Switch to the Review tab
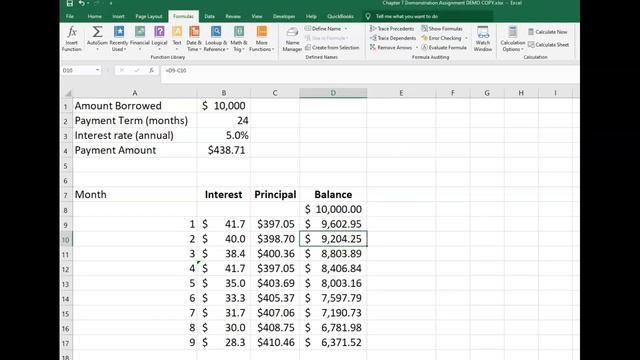 [x=233, y=16]
